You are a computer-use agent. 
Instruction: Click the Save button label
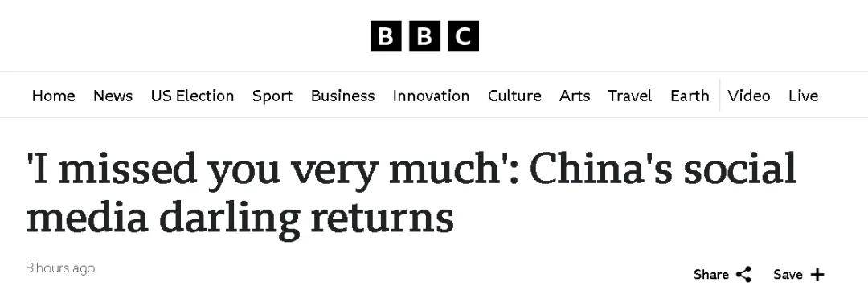tap(788, 275)
